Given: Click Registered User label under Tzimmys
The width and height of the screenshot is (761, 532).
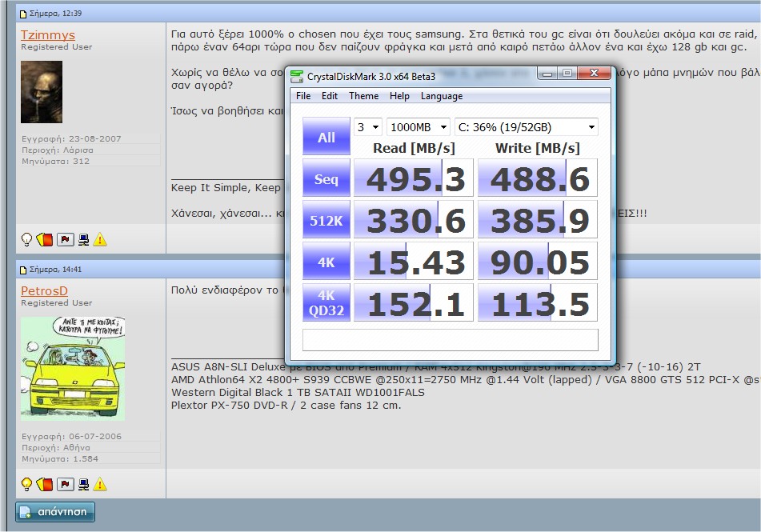Looking at the screenshot, I should pos(56,47).
